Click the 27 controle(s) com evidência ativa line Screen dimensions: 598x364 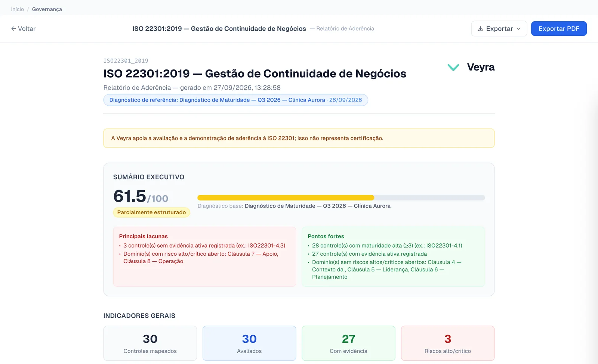pos(370,254)
